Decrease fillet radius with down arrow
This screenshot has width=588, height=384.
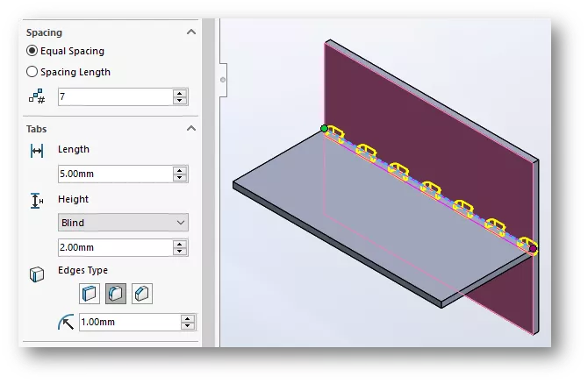point(188,326)
